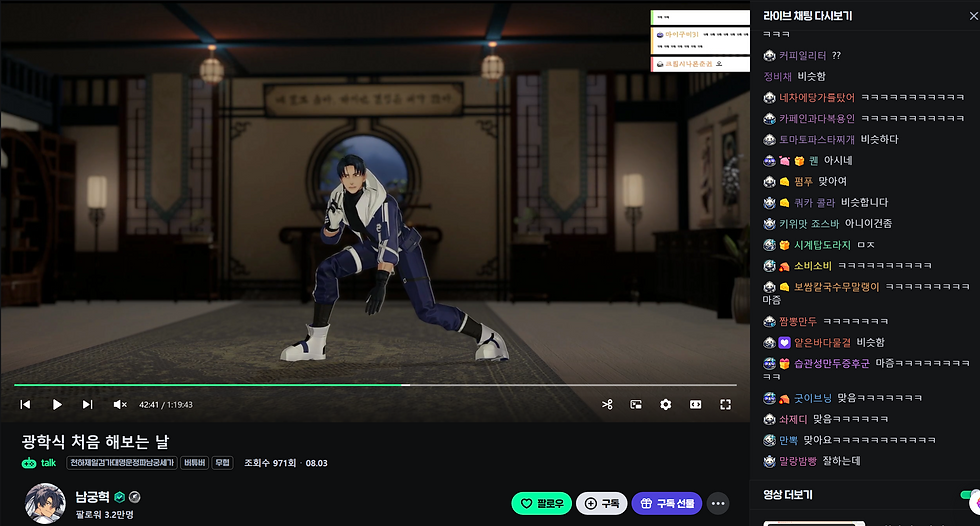Enter fullscreen video mode
Screen dimensions: 980x526
pyautogui.click(x=725, y=405)
